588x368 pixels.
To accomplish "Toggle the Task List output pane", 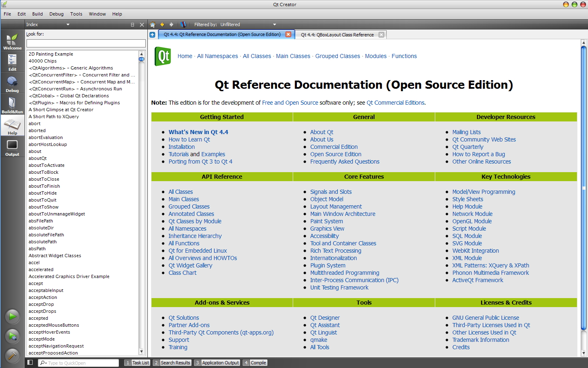I will [137, 363].
